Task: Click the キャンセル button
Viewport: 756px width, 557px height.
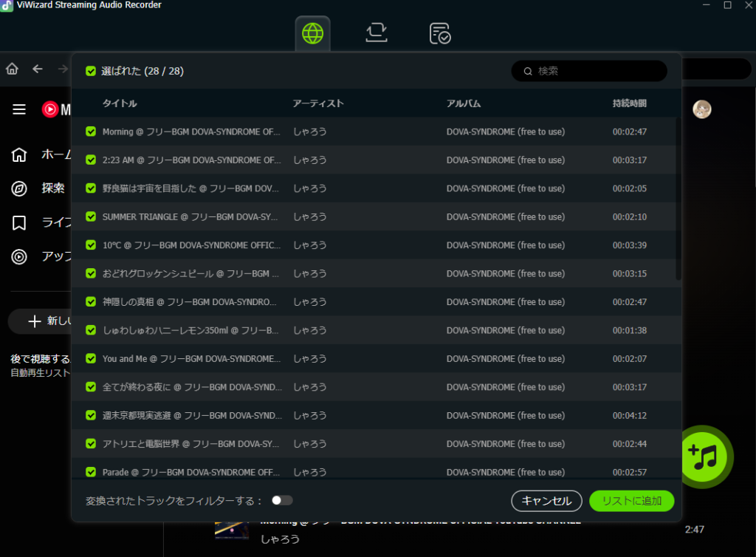Action: pos(546,501)
